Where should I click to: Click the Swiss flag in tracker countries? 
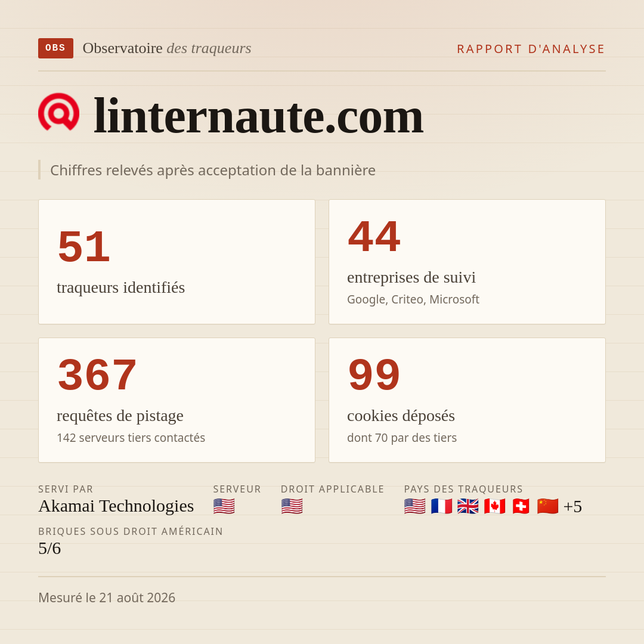(x=521, y=506)
